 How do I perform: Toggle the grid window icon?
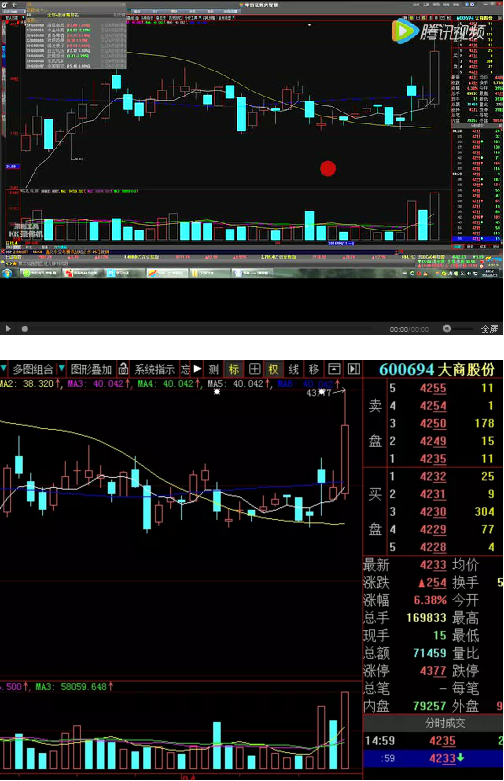254,369
